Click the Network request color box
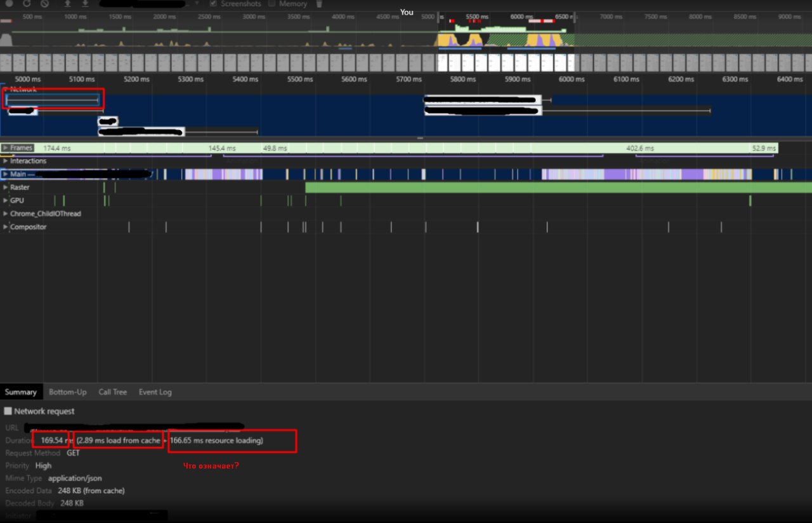812x523 pixels. [x=8, y=411]
